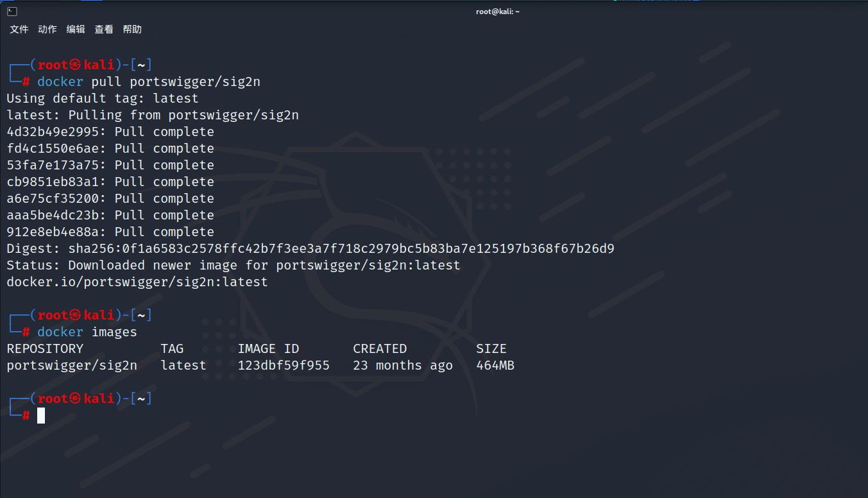Click the layer line starting with aaa5be4dc23b
The width and height of the screenshot is (868, 498).
(110, 215)
